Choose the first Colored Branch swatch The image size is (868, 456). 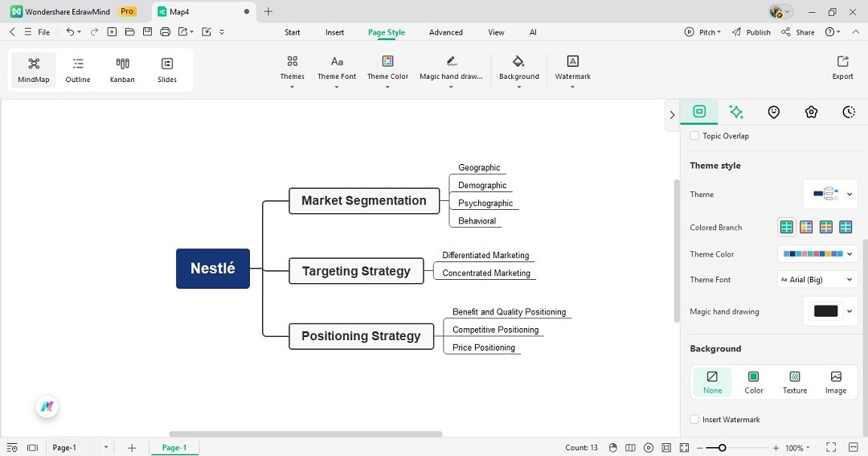(x=787, y=227)
